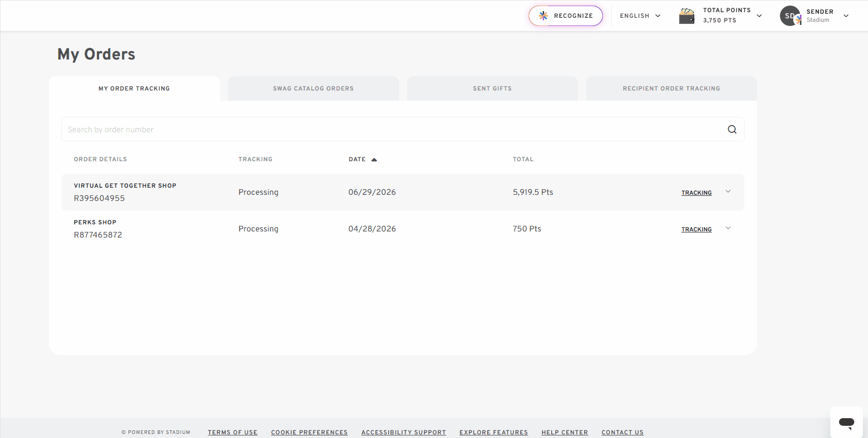Select the My Order Tracking tab

click(x=134, y=89)
